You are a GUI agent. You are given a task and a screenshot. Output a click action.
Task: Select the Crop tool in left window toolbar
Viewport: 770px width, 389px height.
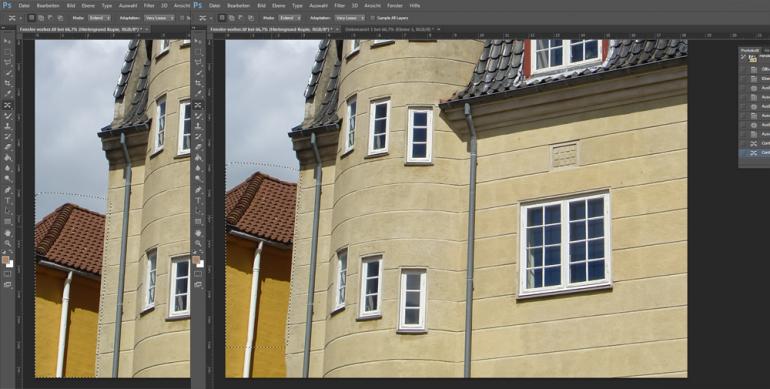(8, 83)
